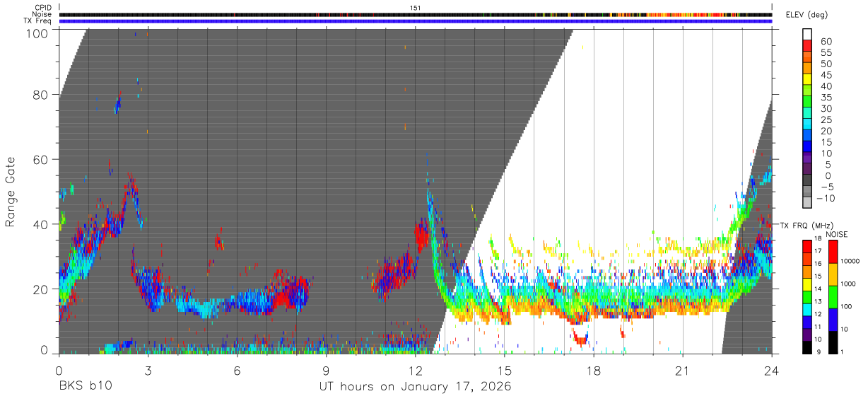Image resolution: width=868 pixels, height=401 pixels.
Task: Click the ELEV legend value '−10'
Action: pos(824,199)
